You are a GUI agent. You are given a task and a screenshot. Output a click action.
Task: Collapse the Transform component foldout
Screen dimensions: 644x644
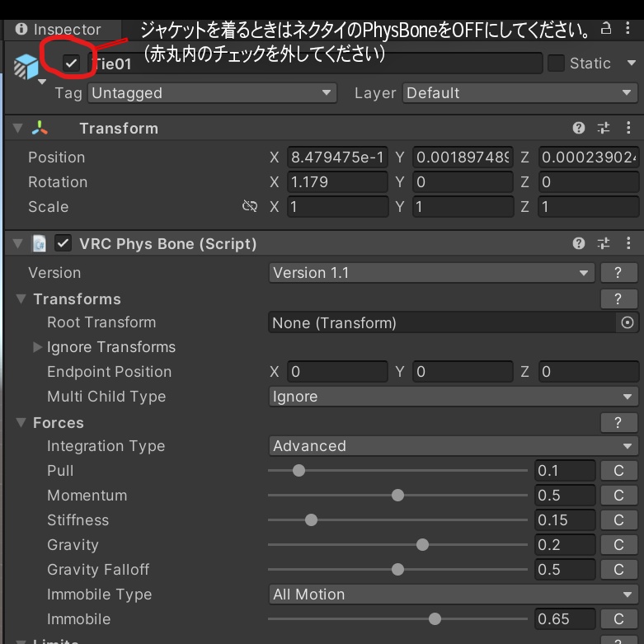[x=17, y=128]
